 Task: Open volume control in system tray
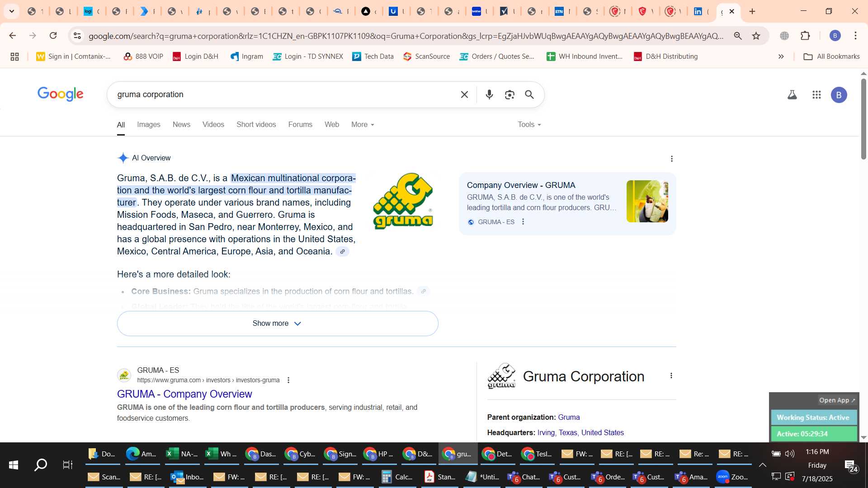point(789,454)
